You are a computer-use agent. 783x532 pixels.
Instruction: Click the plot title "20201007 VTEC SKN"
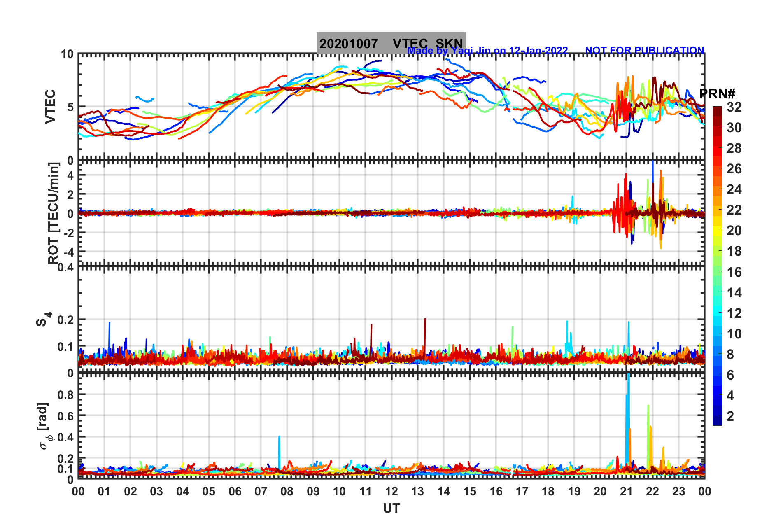click(x=391, y=43)
